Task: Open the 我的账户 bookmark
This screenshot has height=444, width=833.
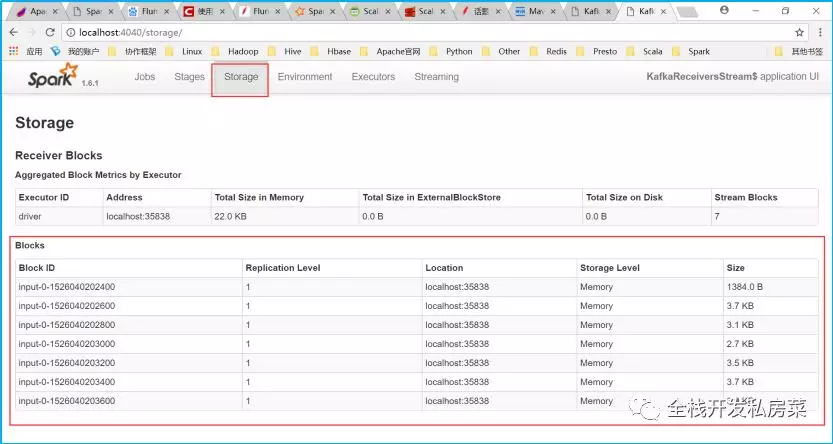Action: click(75, 52)
